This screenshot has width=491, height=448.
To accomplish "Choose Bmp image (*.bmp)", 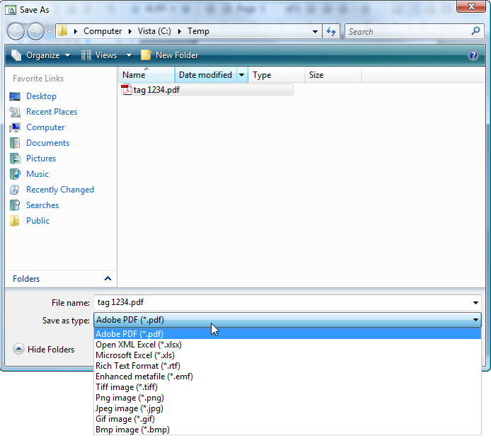I will (287, 430).
